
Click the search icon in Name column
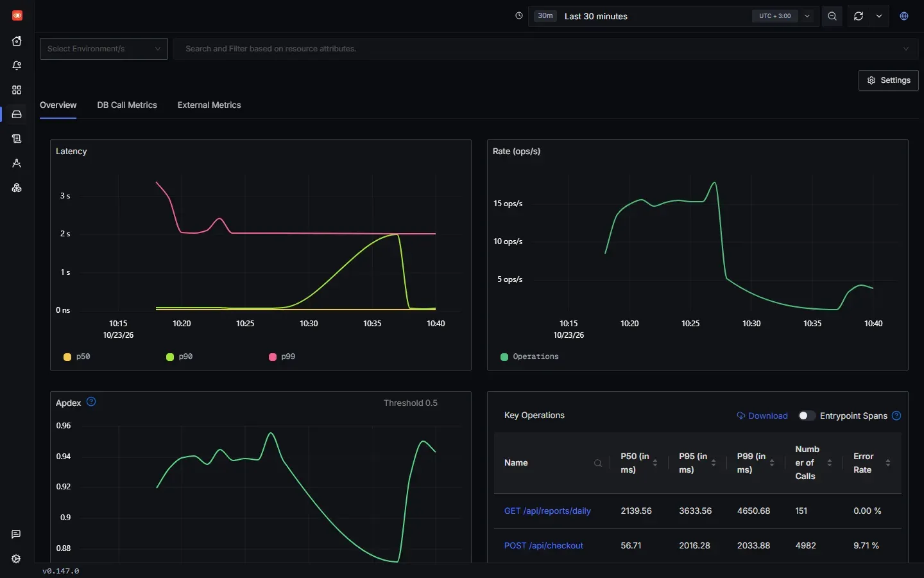(598, 463)
